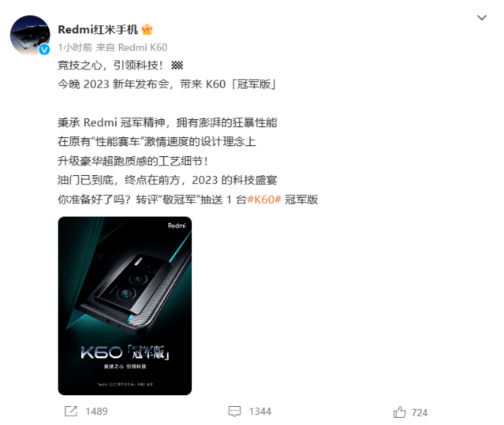Viewport: 504px width, 425px height.
Task: Click the 1小时前 post timestamp
Action: [x=75, y=47]
